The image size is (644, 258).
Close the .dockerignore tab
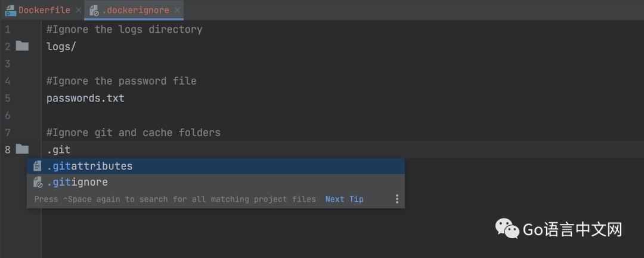(177, 10)
